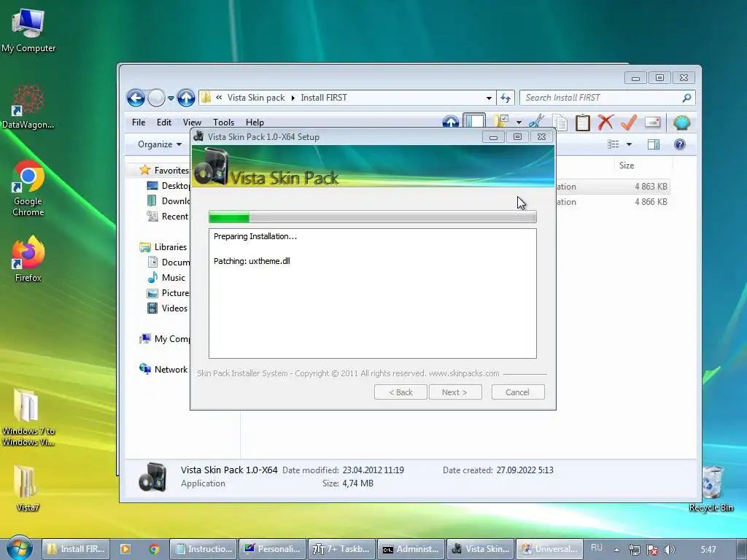This screenshot has height=560, width=747.
Task: Expand the address bar history dropdown
Action: click(489, 98)
